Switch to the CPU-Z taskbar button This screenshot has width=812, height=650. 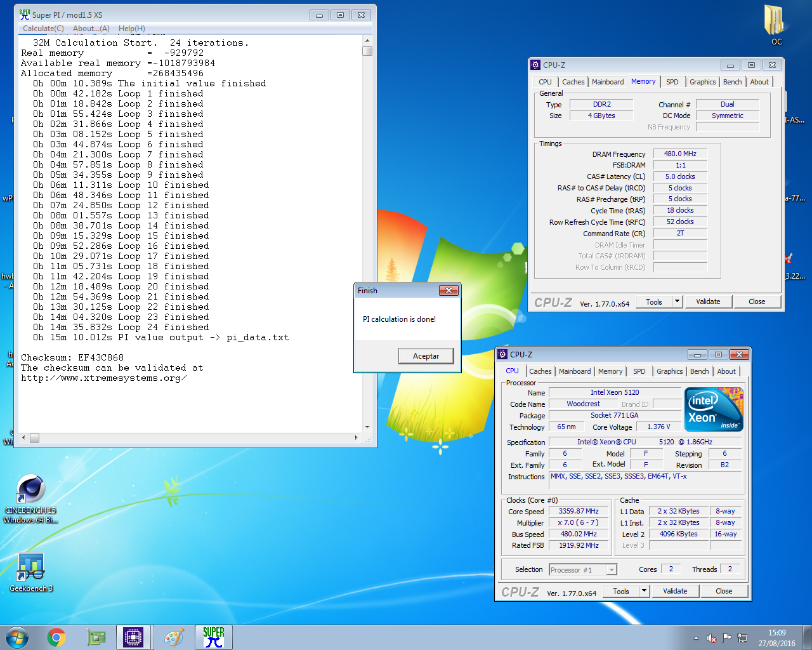[133, 637]
